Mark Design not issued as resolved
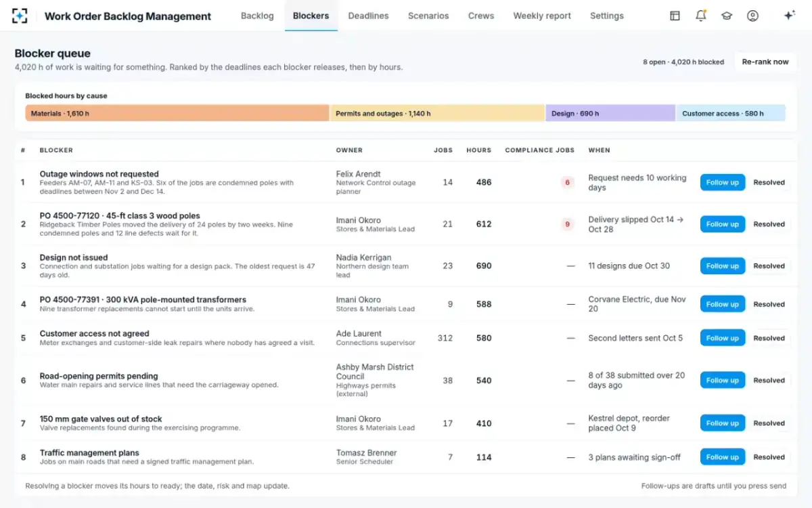The height and width of the screenshot is (508, 812). (769, 266)
